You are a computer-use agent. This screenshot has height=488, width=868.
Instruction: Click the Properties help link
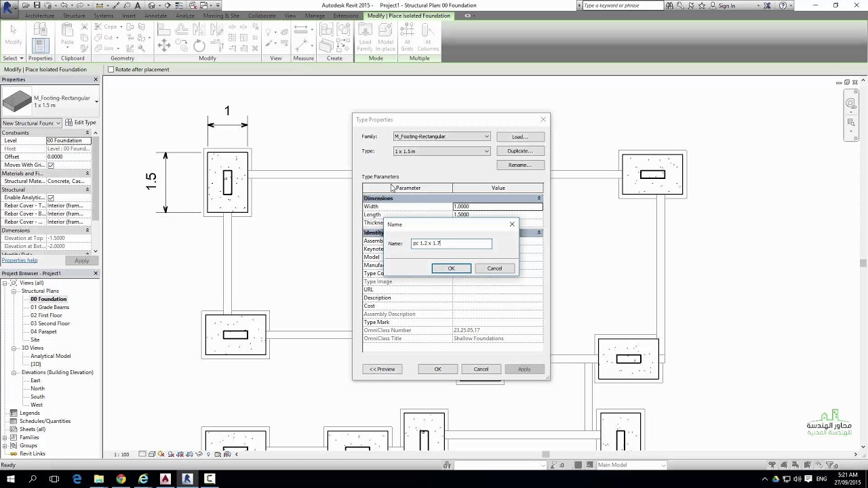pyautogui.click(x=20, y=260)
